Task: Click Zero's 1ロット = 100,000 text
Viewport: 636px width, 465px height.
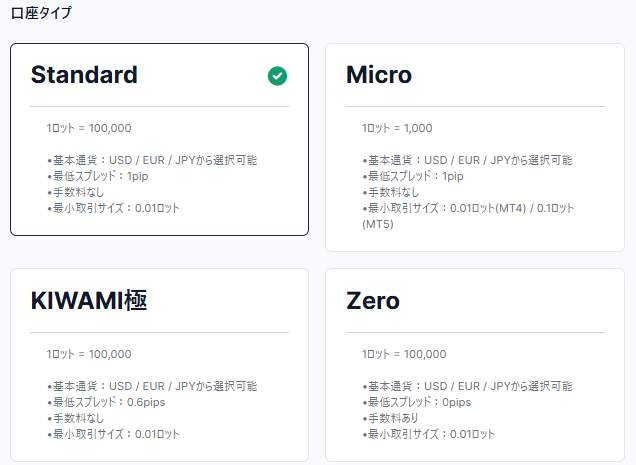Action: click(x=404, y=354)
